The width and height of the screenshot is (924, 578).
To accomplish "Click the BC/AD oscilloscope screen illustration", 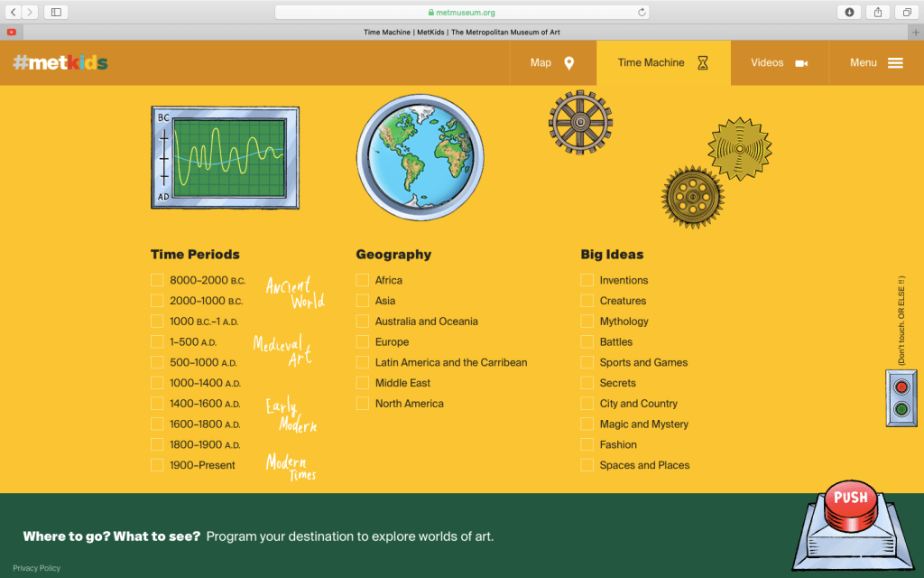I will [225, 157].
